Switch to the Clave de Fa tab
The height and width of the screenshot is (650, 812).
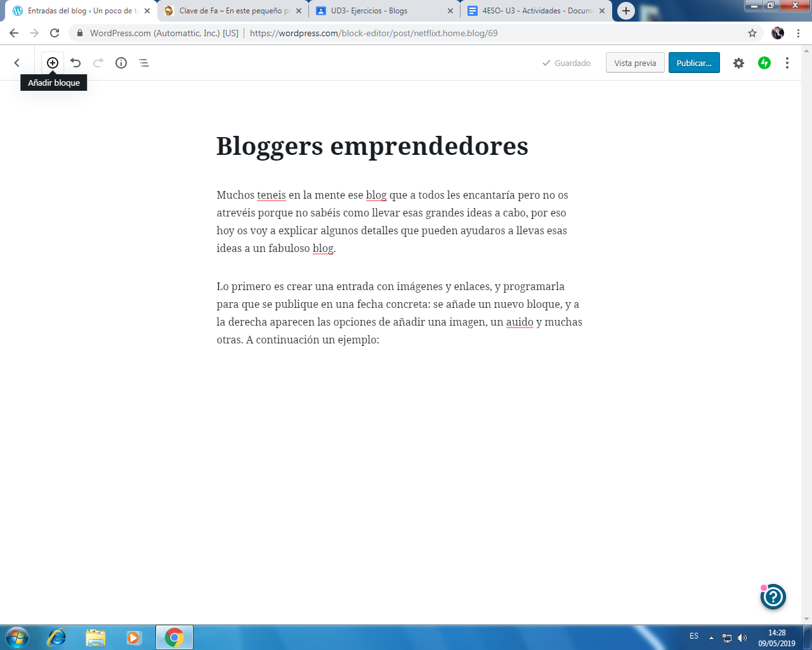click(x=232, y=11)
